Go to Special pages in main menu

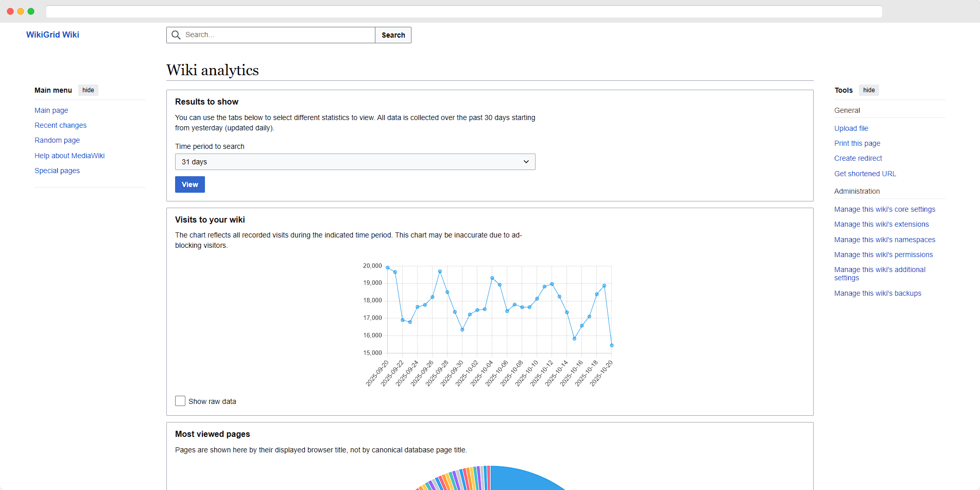57,171
